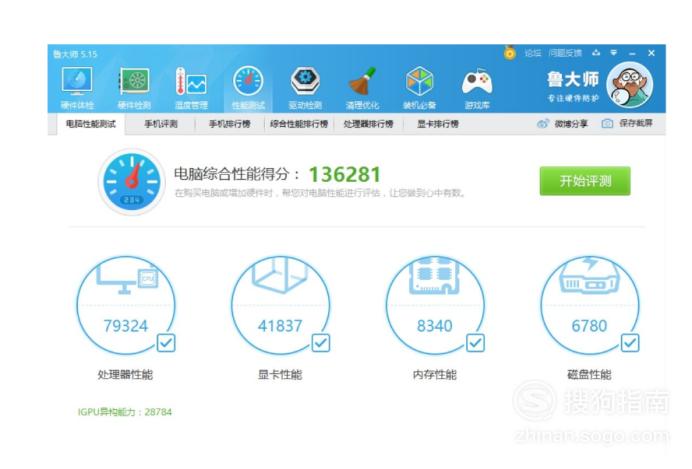This screenshot has height=469, width=692.
Task: Switch to the 处理器排行榜 tab
Action: (x=368, y=124)
